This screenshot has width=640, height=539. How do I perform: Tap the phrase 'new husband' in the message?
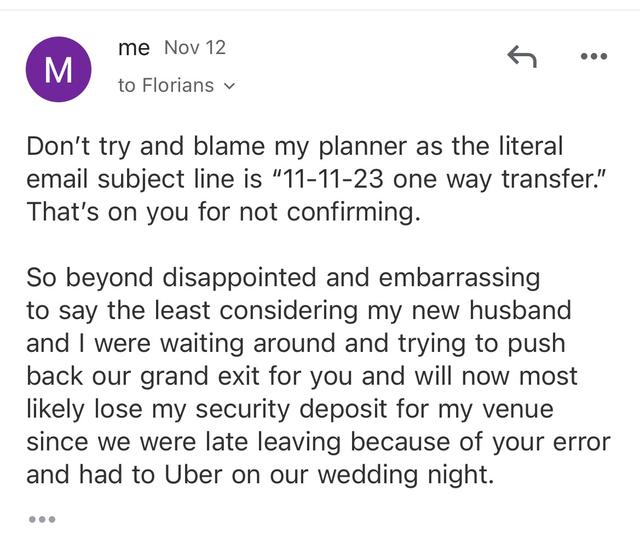pyautogui.click(x=491, y=311)
